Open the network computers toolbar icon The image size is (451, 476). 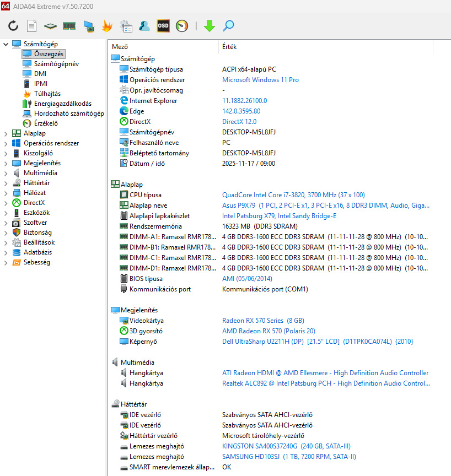coord(89,26)
